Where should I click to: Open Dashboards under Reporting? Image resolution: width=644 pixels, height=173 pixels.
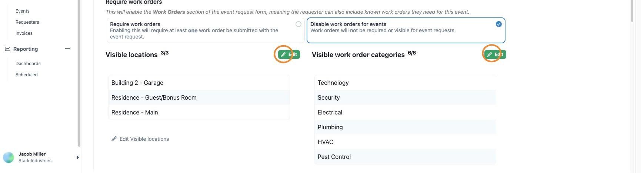coord(28,64)
